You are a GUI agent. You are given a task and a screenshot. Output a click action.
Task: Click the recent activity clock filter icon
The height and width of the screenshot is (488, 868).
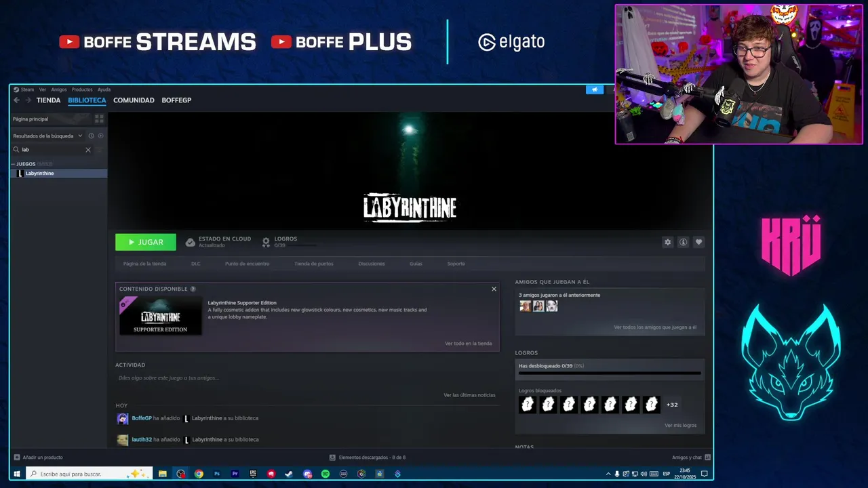91,136
